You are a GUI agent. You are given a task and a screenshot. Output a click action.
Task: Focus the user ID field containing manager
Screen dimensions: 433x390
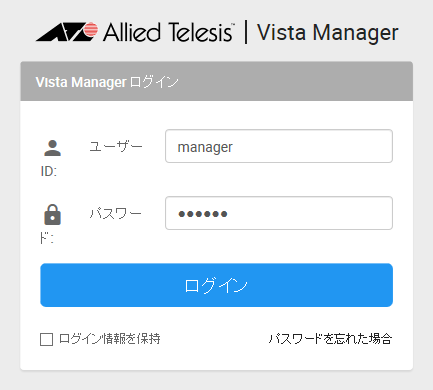279,146
